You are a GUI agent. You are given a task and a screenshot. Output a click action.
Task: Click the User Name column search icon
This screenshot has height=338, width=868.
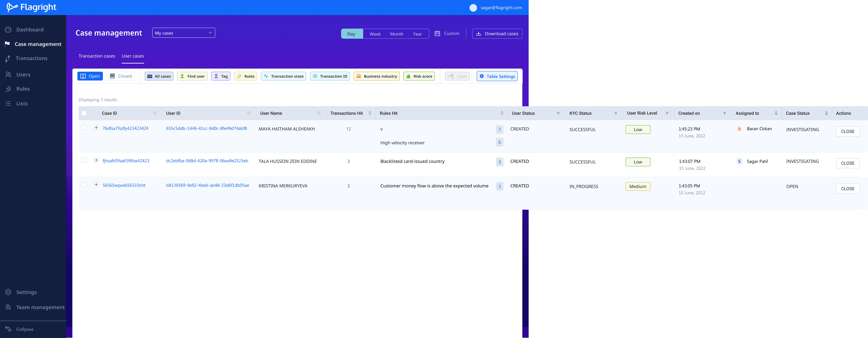[319, 113]
